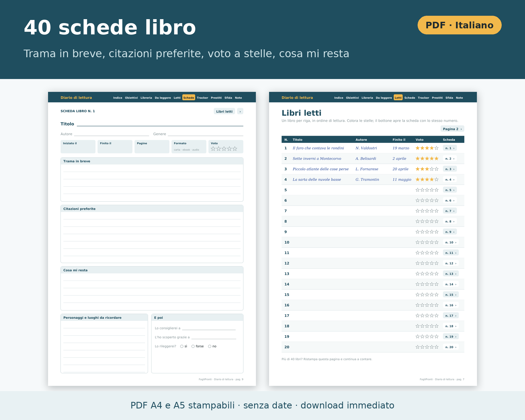Open the Obiettivi tab on the left page
The image size is (525, 420).
tap(131, 98)
